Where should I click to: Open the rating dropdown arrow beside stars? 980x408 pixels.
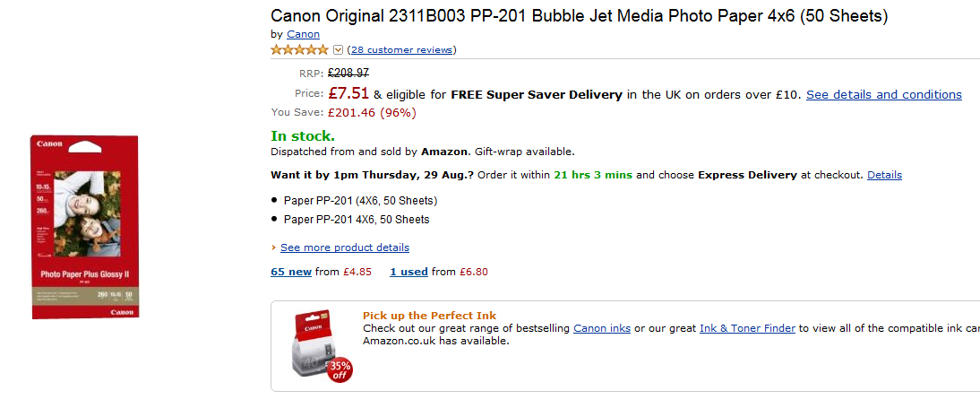[338, 50]
